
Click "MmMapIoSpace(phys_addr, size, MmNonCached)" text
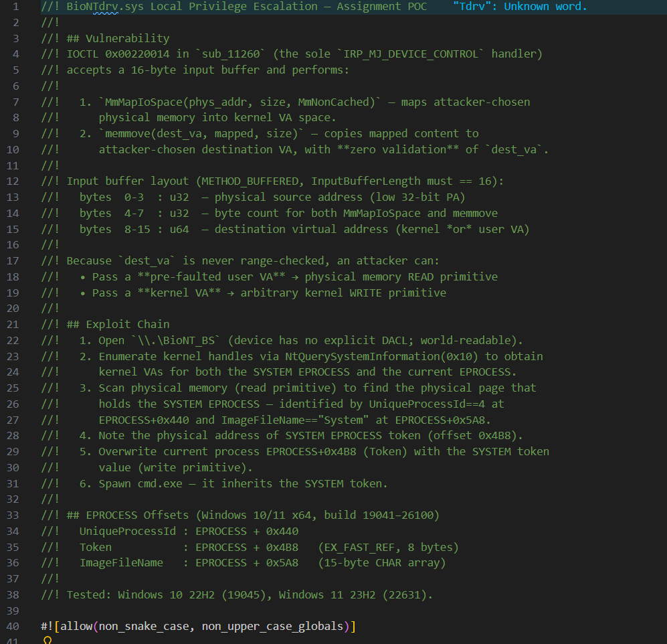point(240,102)
